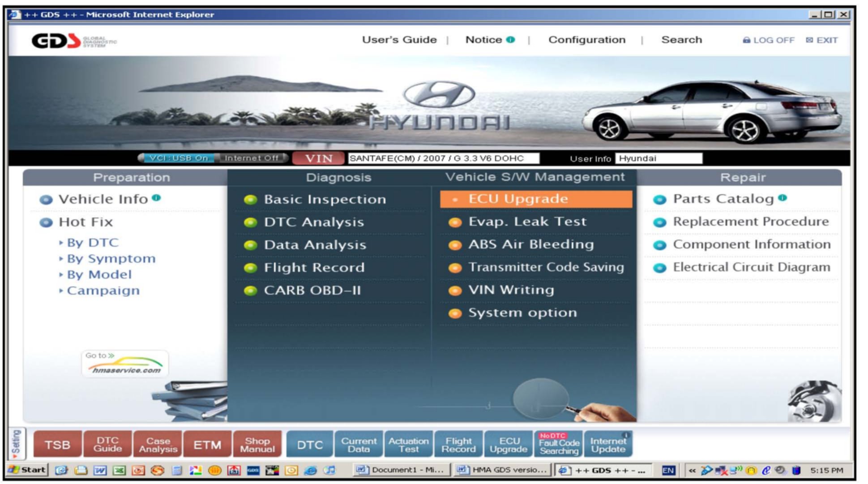Open the Fault Code Searching tile
This screenshot has width=868, height=484.
coord(559,445)
